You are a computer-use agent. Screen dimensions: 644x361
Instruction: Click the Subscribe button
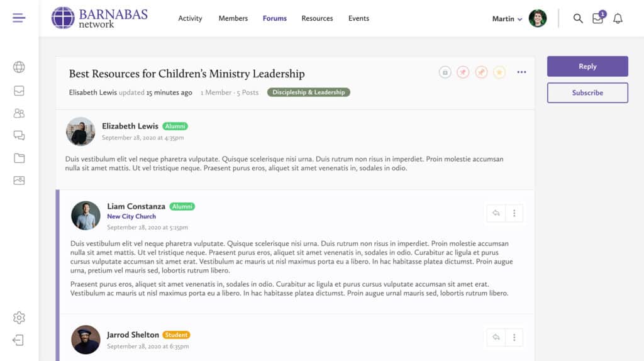tap(587, 92)
